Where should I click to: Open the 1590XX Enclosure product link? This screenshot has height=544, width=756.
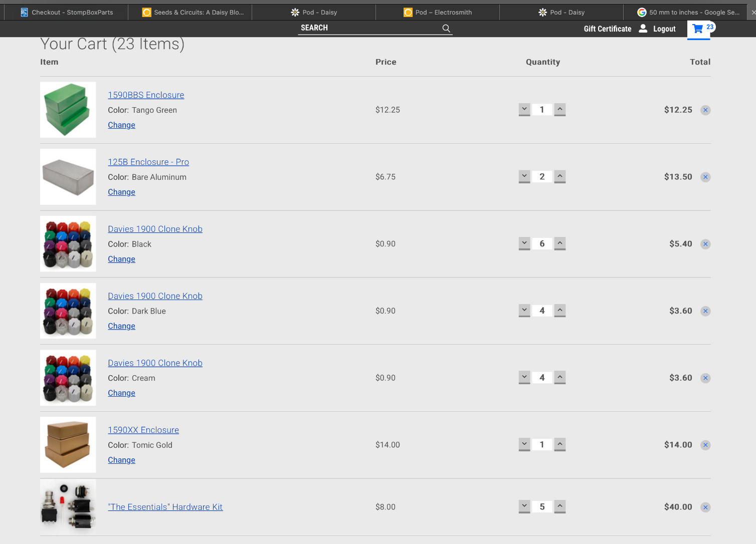click(x=143, y=430)
